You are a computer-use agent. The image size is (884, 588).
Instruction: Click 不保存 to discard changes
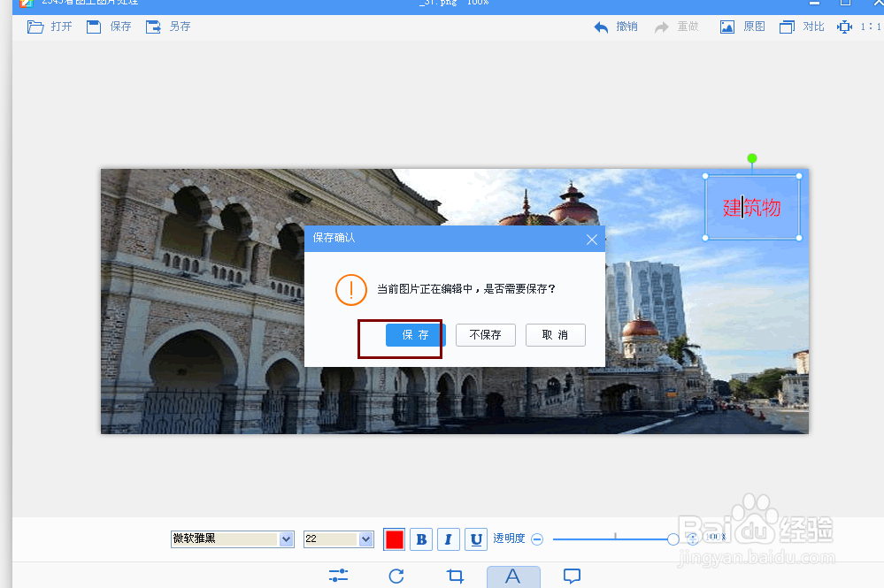coord(485,335)
